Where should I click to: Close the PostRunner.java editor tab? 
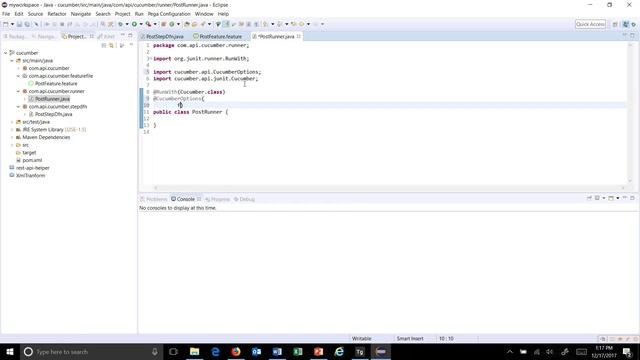point(299,36)
